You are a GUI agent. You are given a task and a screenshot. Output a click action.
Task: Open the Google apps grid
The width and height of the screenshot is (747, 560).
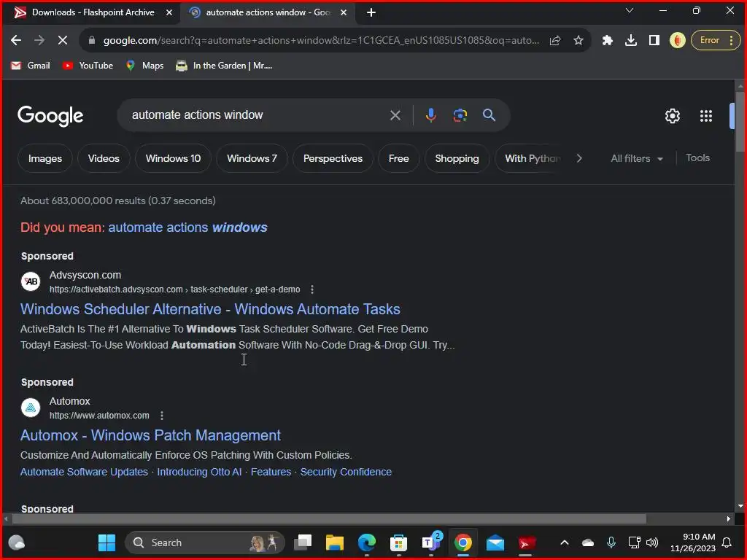[706, 116]
